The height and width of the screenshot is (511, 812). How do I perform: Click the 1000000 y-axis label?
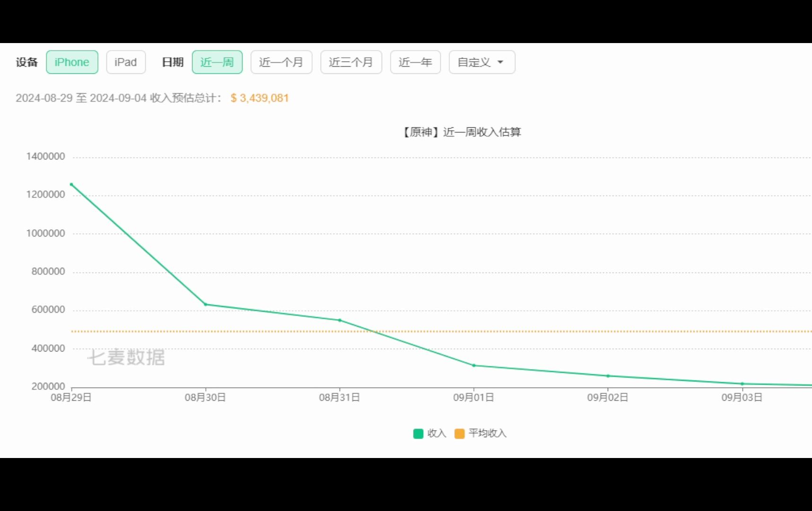[46, 233]
